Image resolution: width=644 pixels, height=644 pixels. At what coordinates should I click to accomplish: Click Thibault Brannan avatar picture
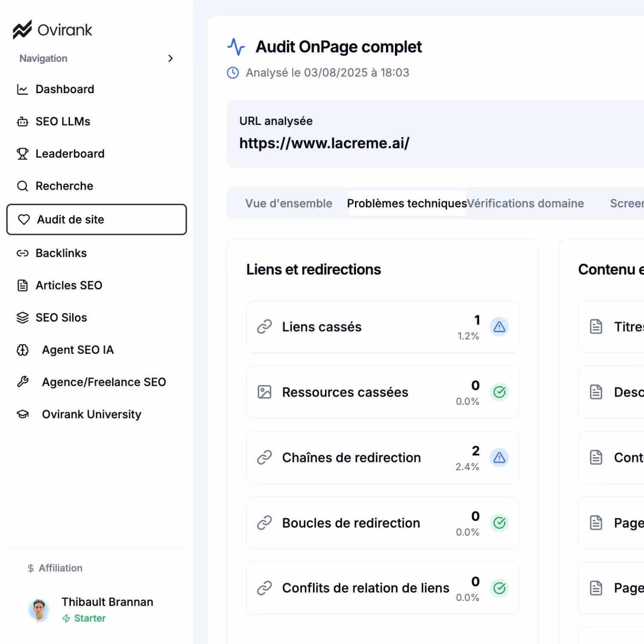(x=39, y=610)
